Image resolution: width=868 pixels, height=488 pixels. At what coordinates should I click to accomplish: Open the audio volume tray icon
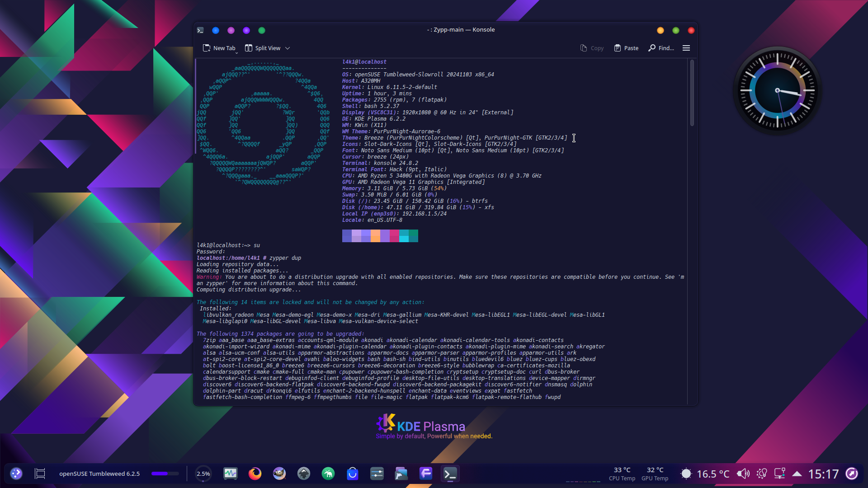[x=743, y=474]
